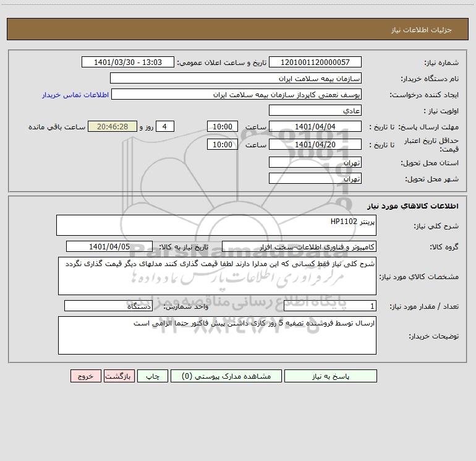476x461 pixels.
Task: Click the goods group field 'کامپیوتر و فناوری اطلاعات'
Action: [299, 246]
